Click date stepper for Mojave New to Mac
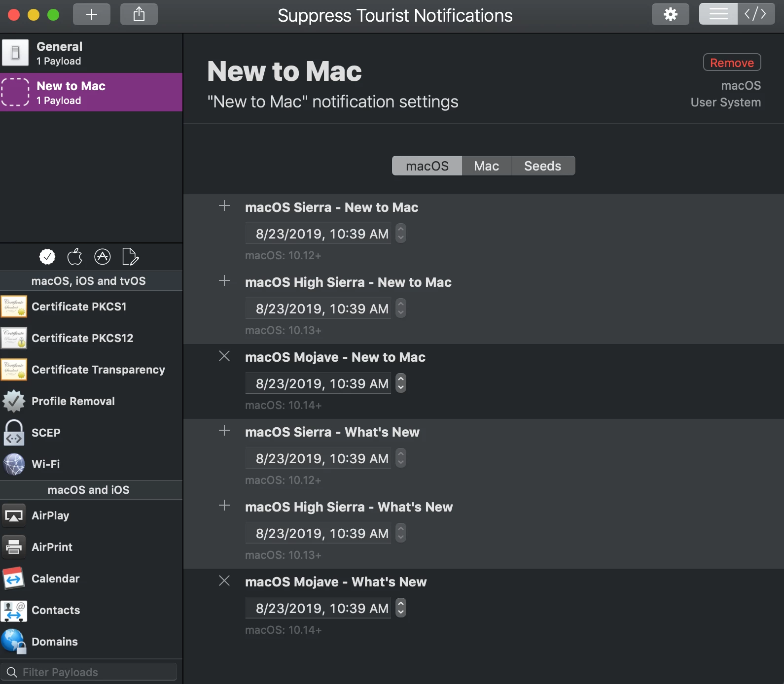 (x=401, y=383)
